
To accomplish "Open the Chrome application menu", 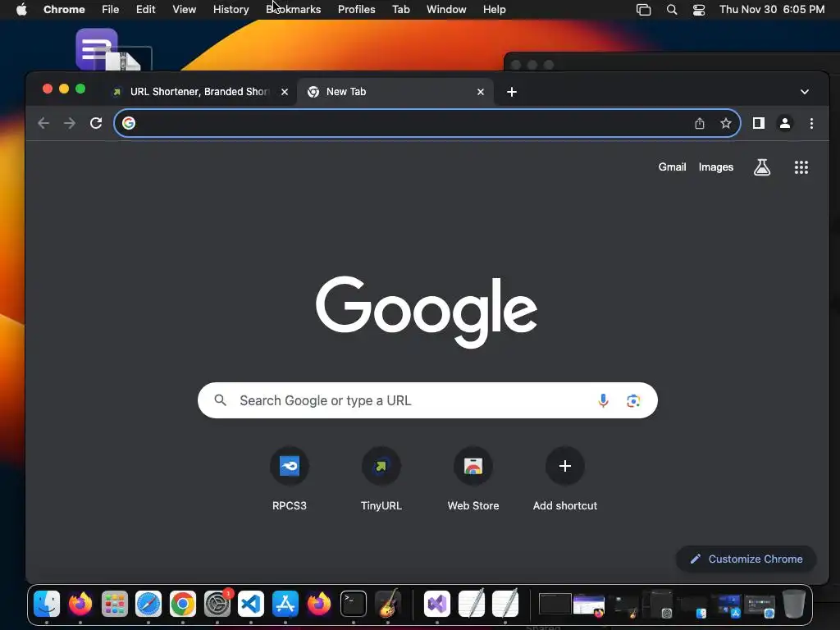I will coord(64,9).
